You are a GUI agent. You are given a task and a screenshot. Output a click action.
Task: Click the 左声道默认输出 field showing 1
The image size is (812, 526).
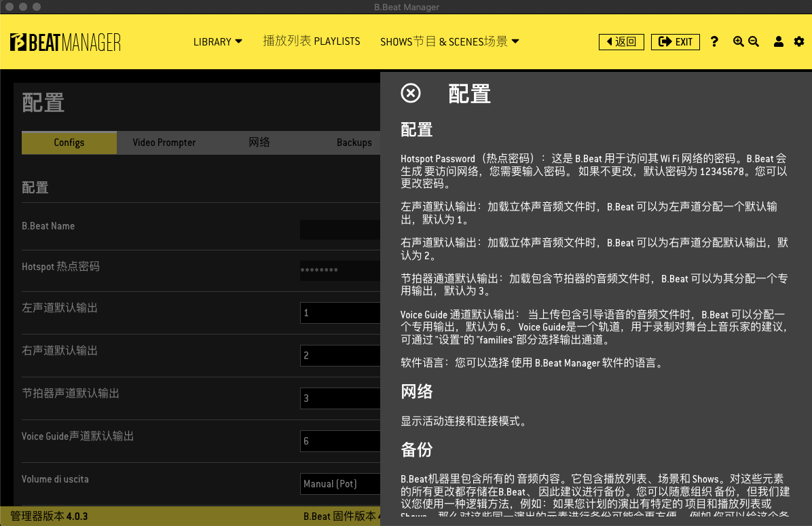[x=340, y=313]
